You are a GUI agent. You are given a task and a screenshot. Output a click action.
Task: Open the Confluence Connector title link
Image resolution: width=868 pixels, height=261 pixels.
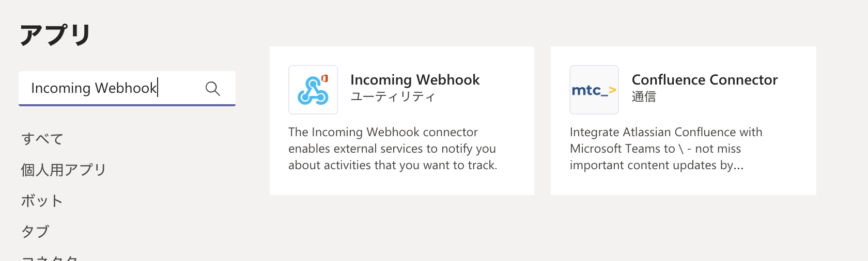tap(704, 79)
